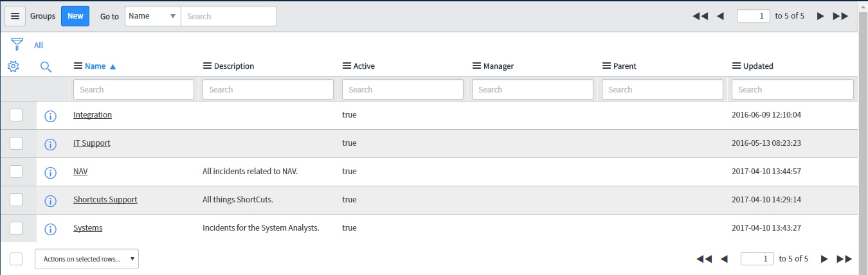Select the NAV row checkbox

[x=16, y=172]
